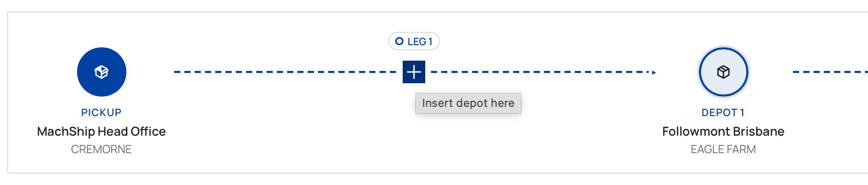Image resolution: width=868 pixels, height=185 pixels.
Task: Click the solid blue Pickup package icon
Action: pos(102,72)
